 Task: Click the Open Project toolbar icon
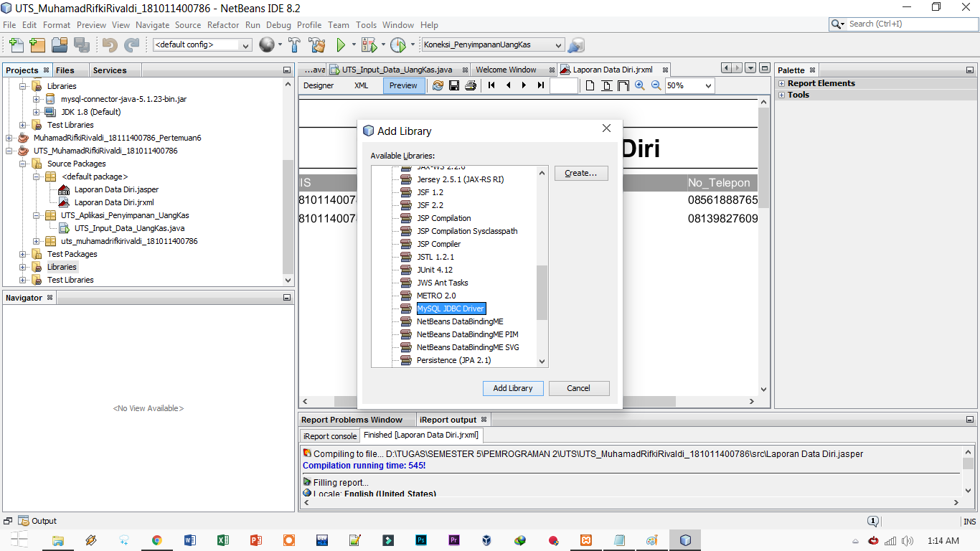(x=60, y=44)
